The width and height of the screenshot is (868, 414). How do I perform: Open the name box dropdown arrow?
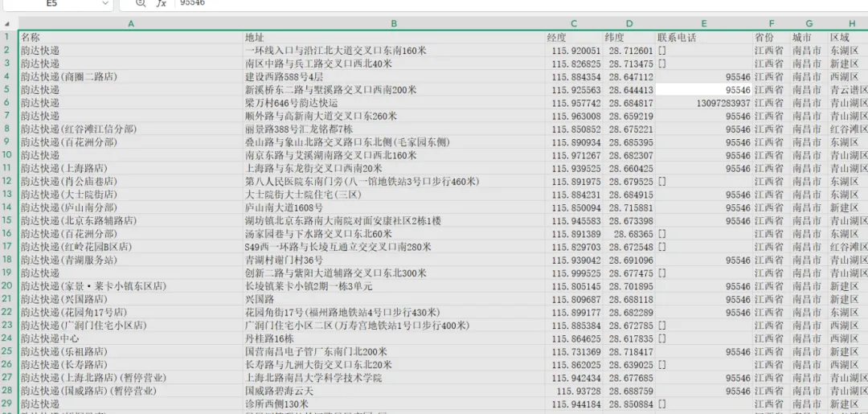coord(104,3)
